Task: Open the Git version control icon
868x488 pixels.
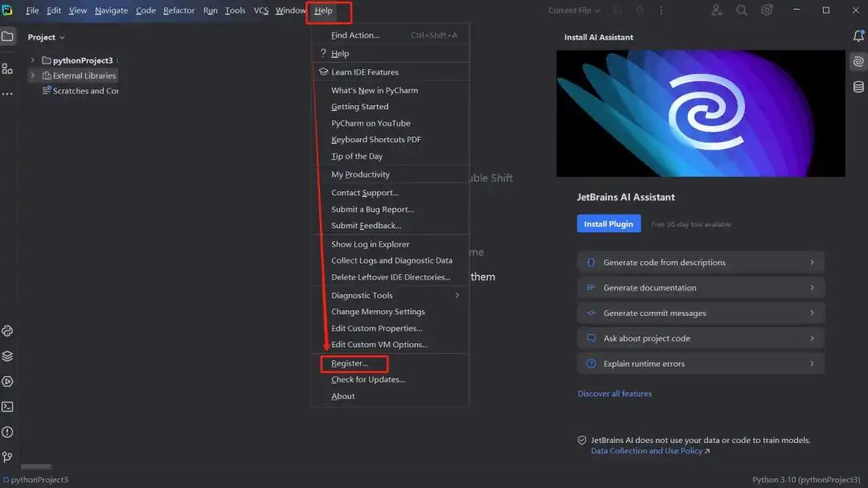Action: 7,457
